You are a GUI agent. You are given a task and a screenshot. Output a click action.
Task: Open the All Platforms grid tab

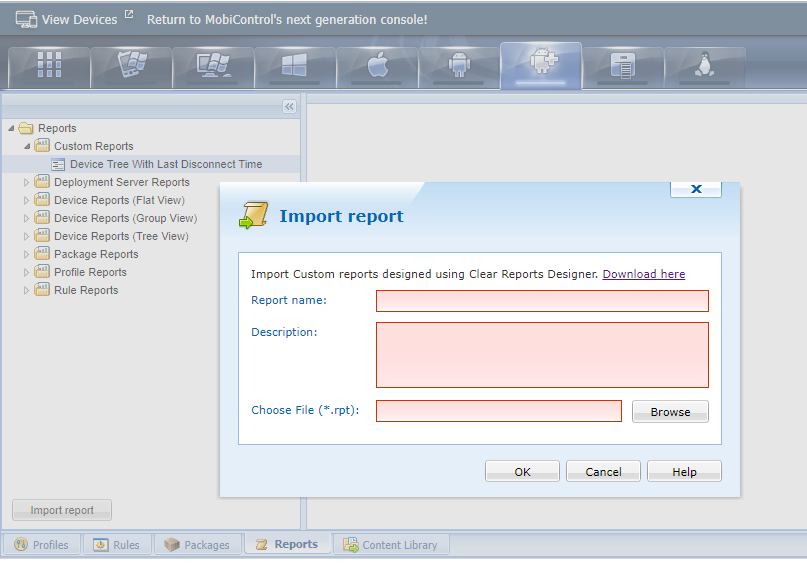(x=49, y=66)
